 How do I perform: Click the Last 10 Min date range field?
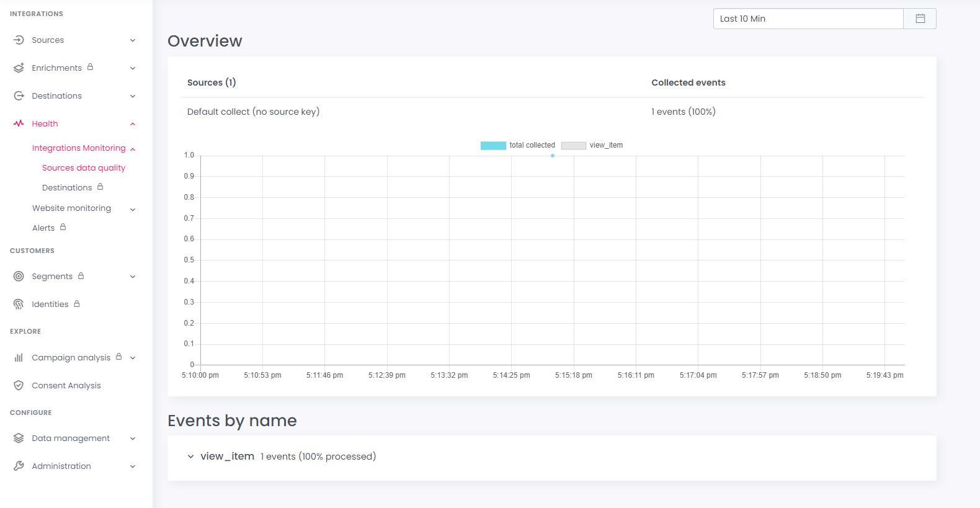[x=808, y=19]
